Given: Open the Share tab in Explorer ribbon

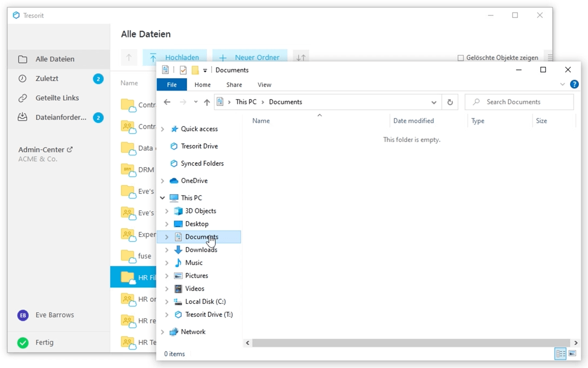Looking at the screenshot, I should tap(234, 85).
